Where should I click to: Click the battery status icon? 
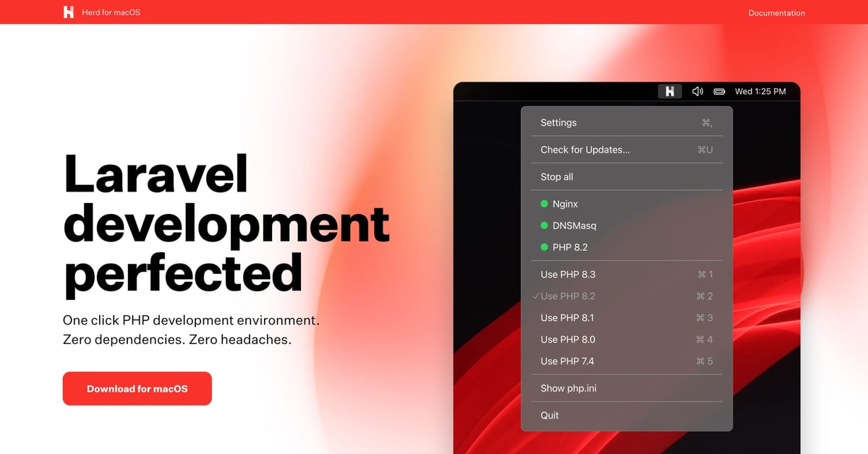719,92
